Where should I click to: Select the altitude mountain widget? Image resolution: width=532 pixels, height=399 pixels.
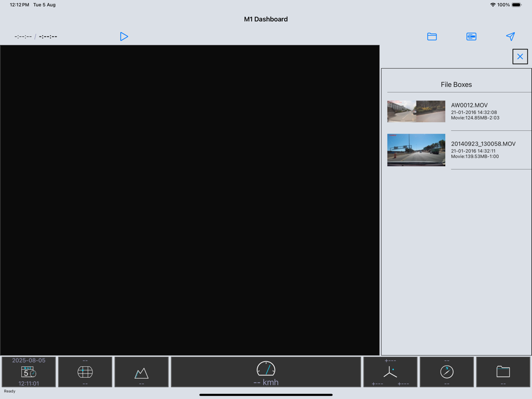click(x=141, y=371)
